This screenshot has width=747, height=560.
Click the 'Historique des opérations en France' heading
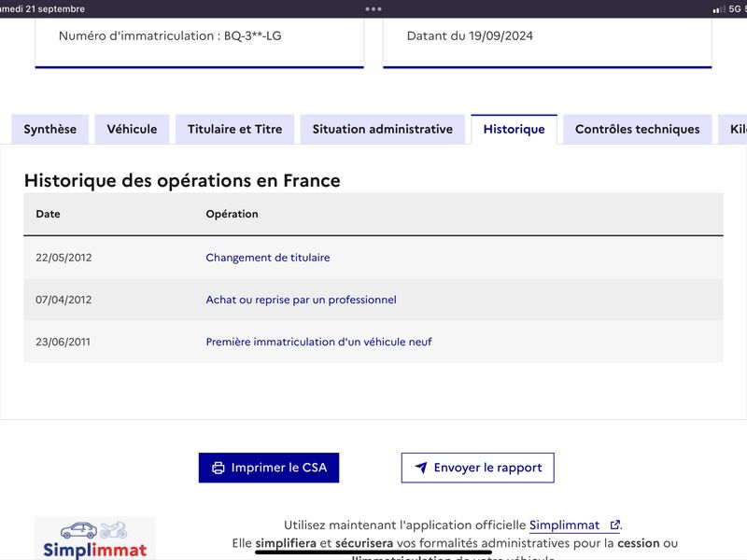(x=182, y=180)
